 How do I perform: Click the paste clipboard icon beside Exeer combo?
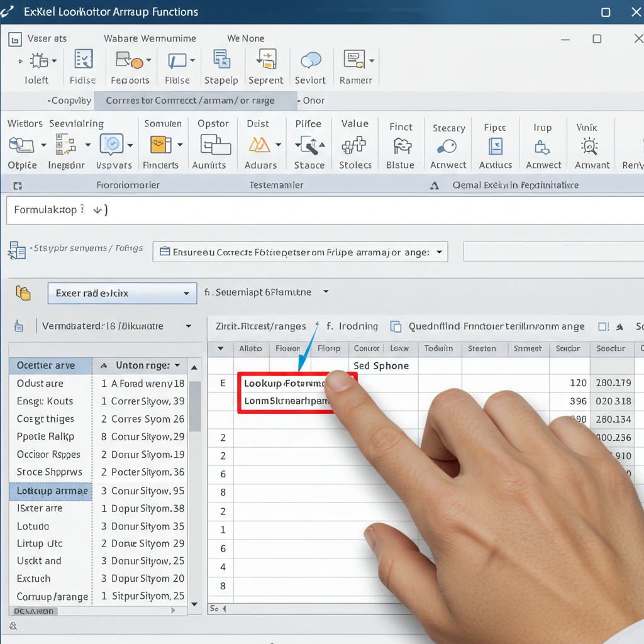[x=23, y=293]
